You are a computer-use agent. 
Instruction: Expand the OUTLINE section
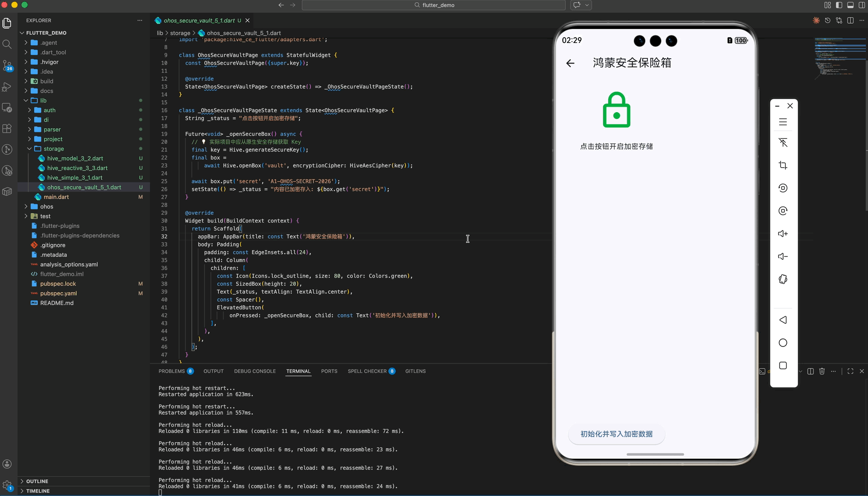coord(37,481)
